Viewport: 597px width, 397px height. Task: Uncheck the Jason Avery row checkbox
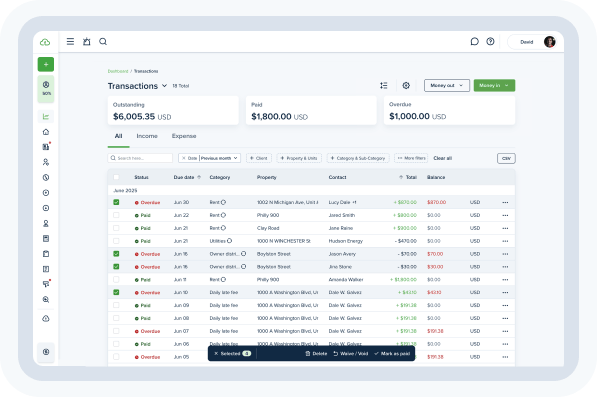click(x=116, y=254)
